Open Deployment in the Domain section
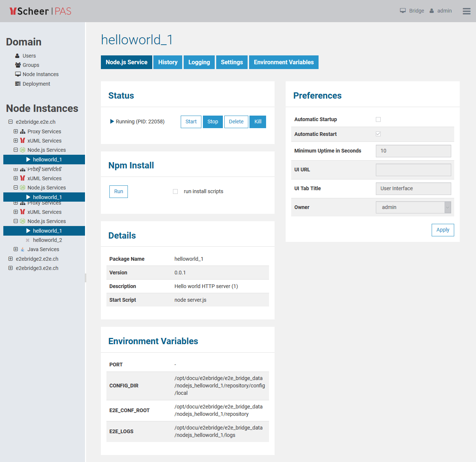476x462 pixels. coord(36,84)
